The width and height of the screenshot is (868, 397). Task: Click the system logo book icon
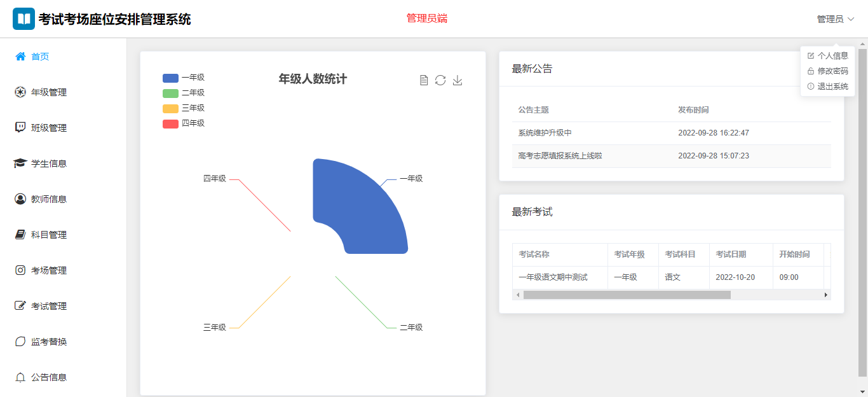(x=24, y=19)
